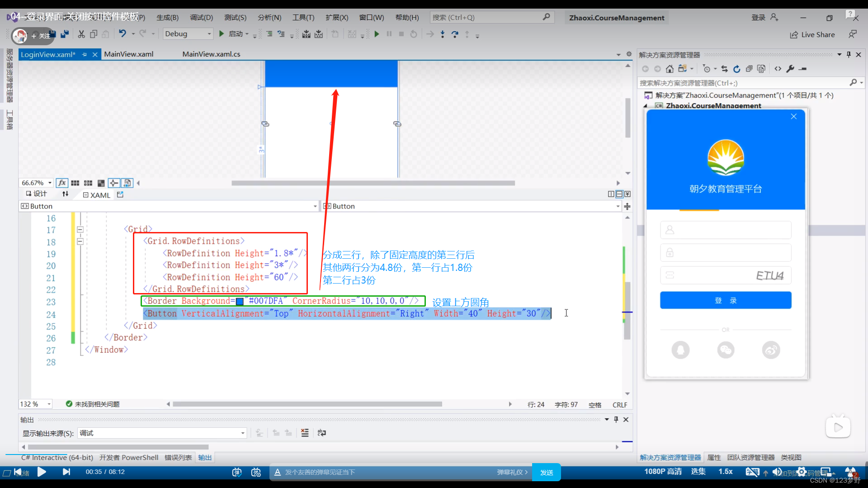
Task: Click the word wrap toggle in Output
Action: pos(321,433)
